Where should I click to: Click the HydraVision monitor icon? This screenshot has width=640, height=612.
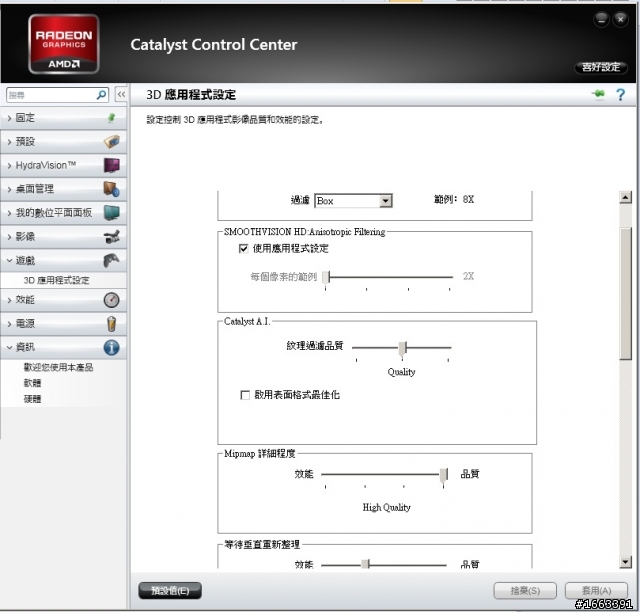click(x=111, y=165)
